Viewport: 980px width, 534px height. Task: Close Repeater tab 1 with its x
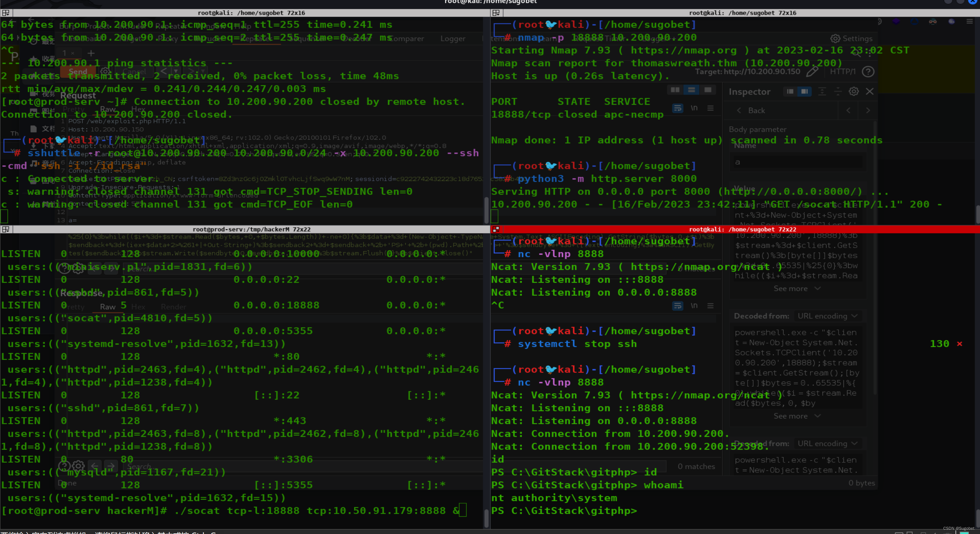(x=73, y=53)
